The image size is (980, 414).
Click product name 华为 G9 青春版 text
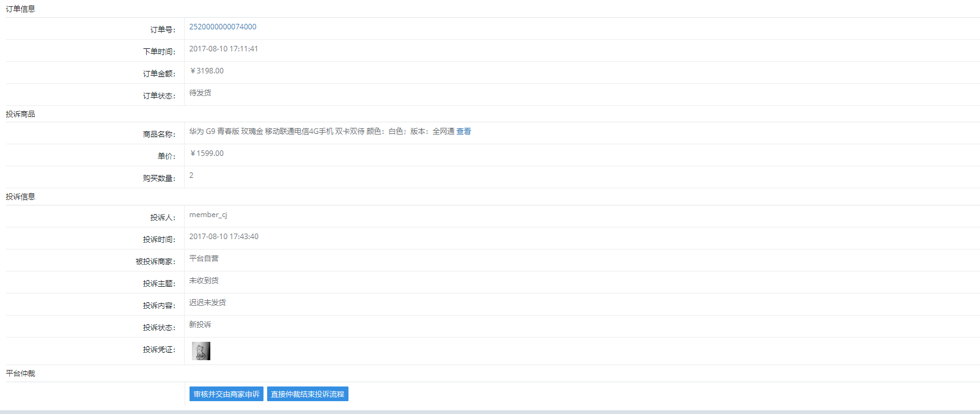(214, 131)
